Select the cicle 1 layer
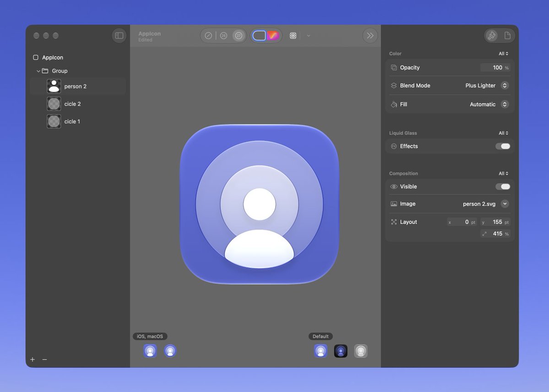 coord(78,121)
